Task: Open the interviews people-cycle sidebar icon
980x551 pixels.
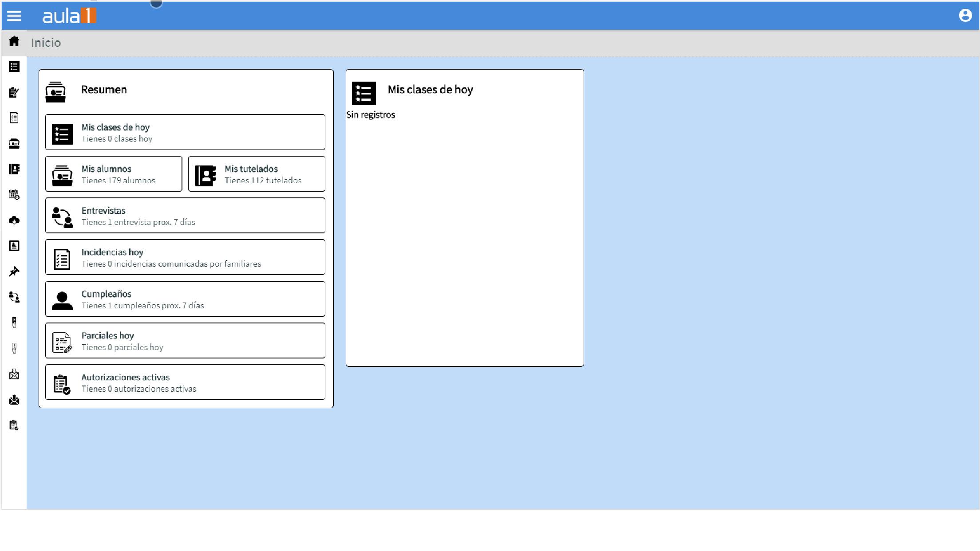Action: [14, 297]
